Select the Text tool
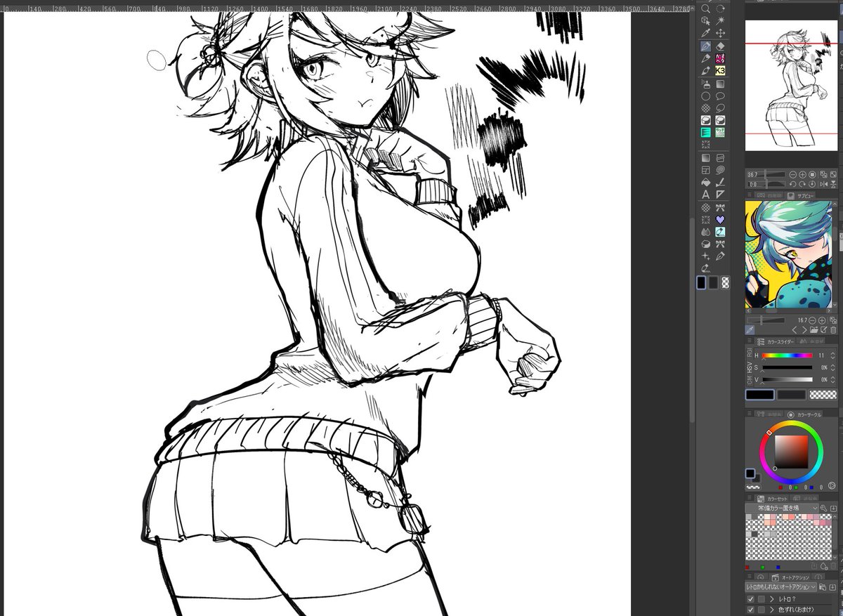Image resolution: width=843 pixels, height=616 pixels. click(706, 194)
